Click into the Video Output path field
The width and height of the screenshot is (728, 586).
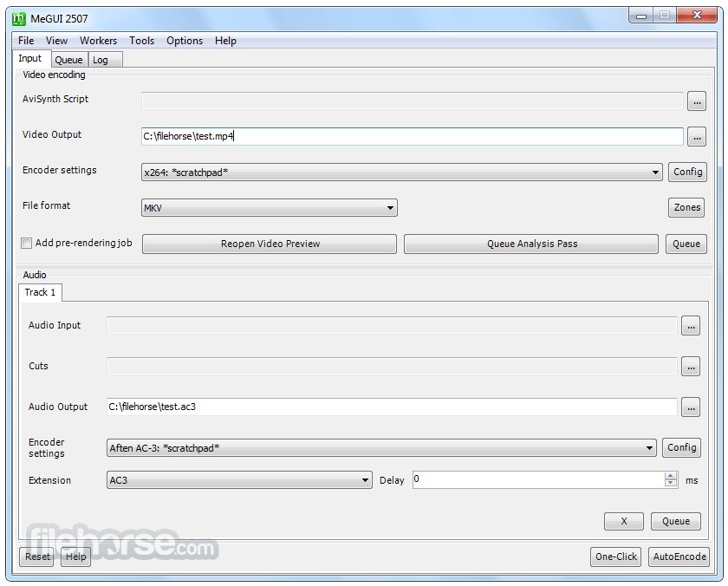pos(413,136)
